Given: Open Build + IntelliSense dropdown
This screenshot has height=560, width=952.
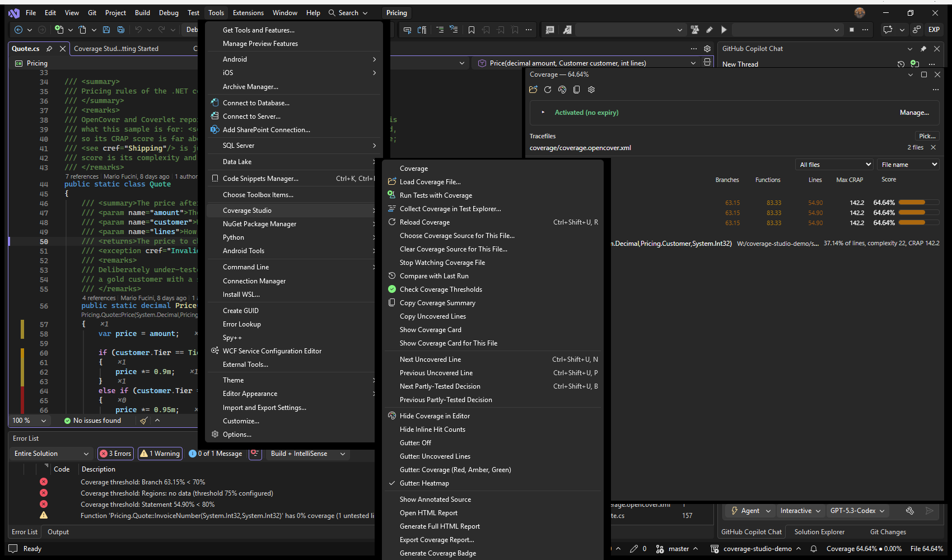Looking at the screenshot, I should tap(307, 454).
